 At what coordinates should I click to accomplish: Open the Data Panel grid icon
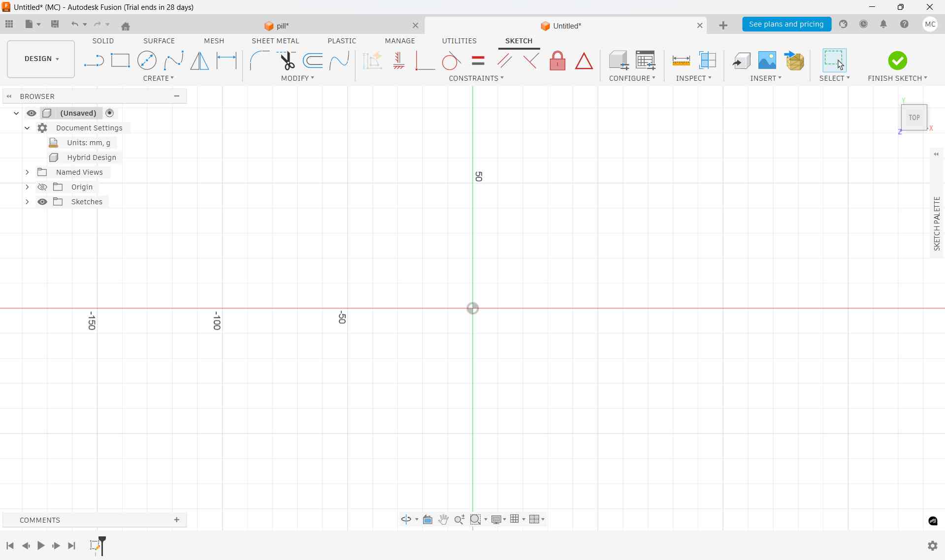[9, 24]
